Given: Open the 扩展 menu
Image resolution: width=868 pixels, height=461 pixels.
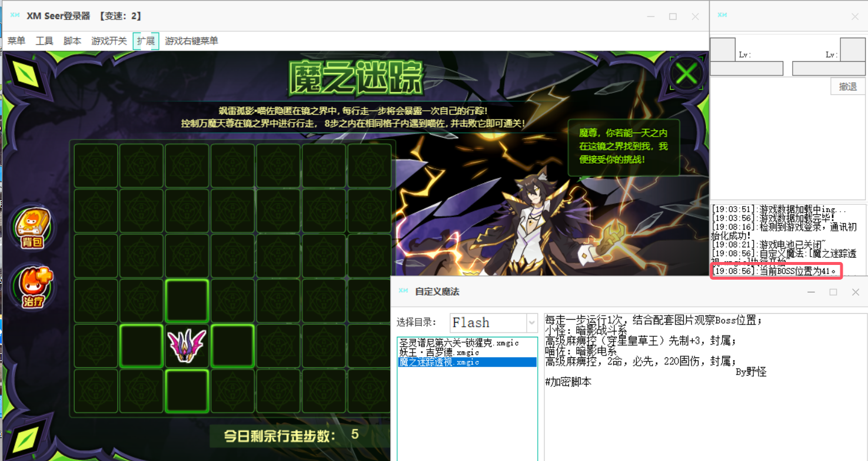Looking at the screenshot, I should pyautogui.click(x=146, y=41).
